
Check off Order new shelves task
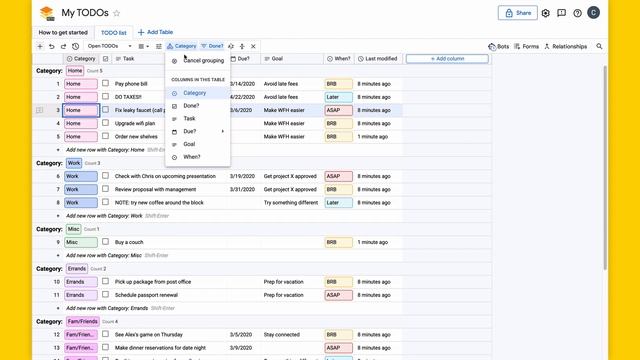point(105,136)
